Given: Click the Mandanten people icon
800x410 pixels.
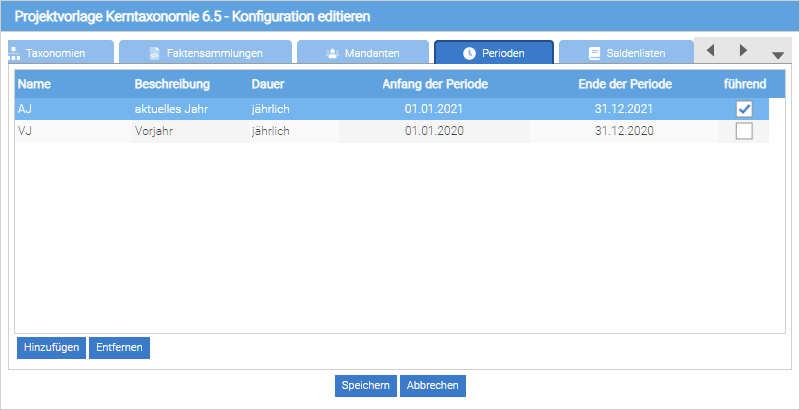Looking at the screenshot, I should (x=332, y=52).
